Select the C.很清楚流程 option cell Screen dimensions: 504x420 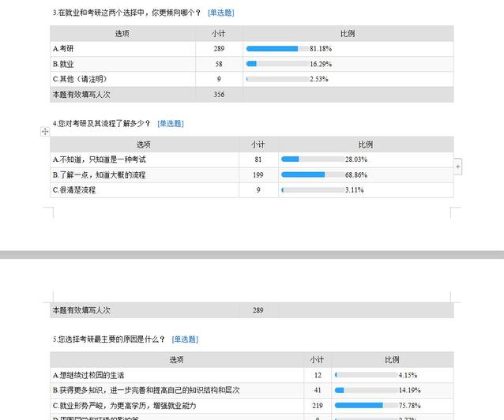coord(144,190)
